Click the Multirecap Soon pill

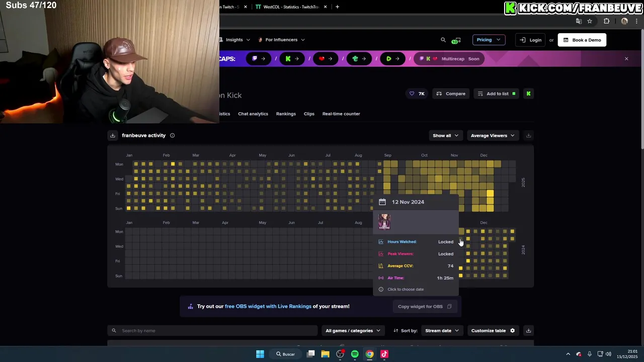tap(450, 59)
